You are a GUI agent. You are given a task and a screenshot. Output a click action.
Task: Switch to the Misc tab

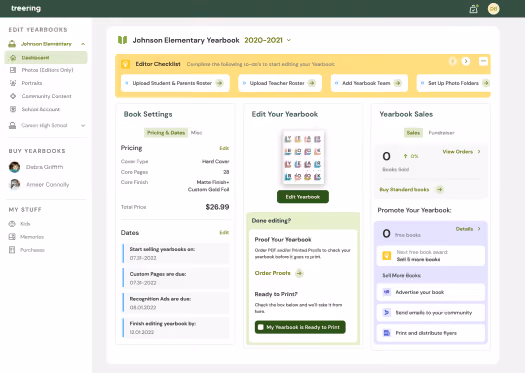[197, 133]
